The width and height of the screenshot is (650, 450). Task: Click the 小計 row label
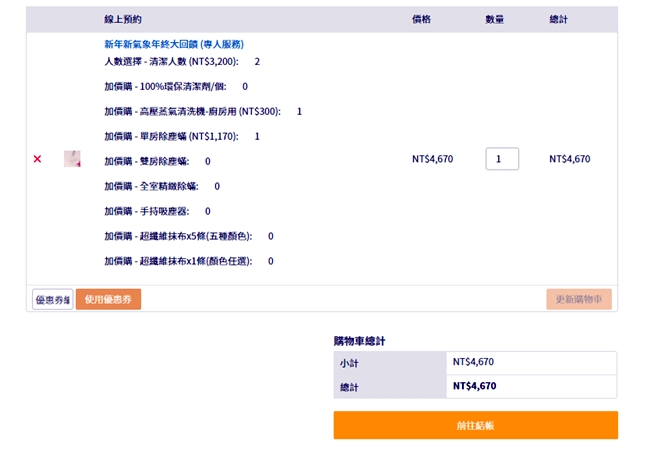click(349, 363)
